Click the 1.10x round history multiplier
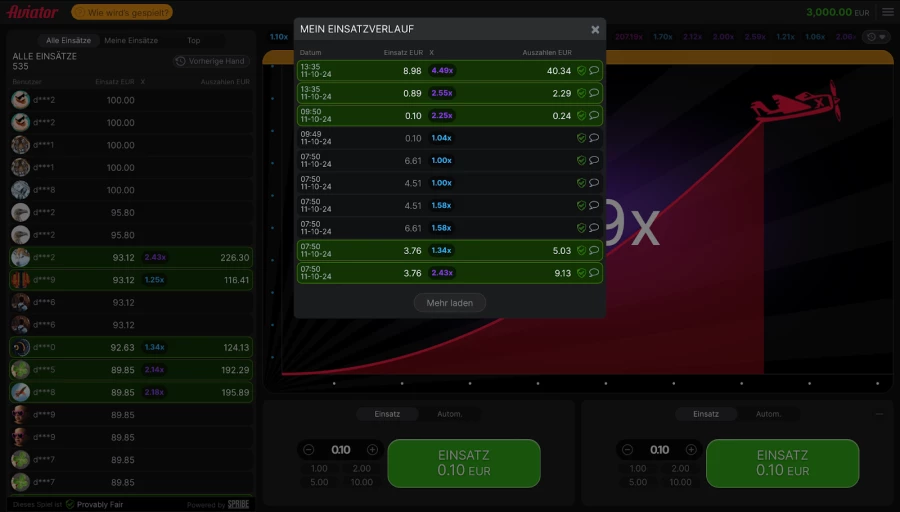The width and height of the screenshot is (900, 512). click(x=279, y=37)
